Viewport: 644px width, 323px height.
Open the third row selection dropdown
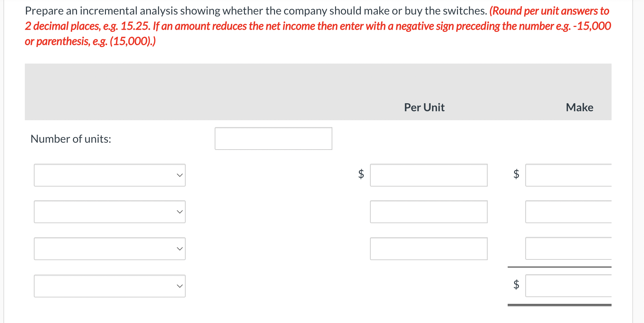(x=109, y=248)
